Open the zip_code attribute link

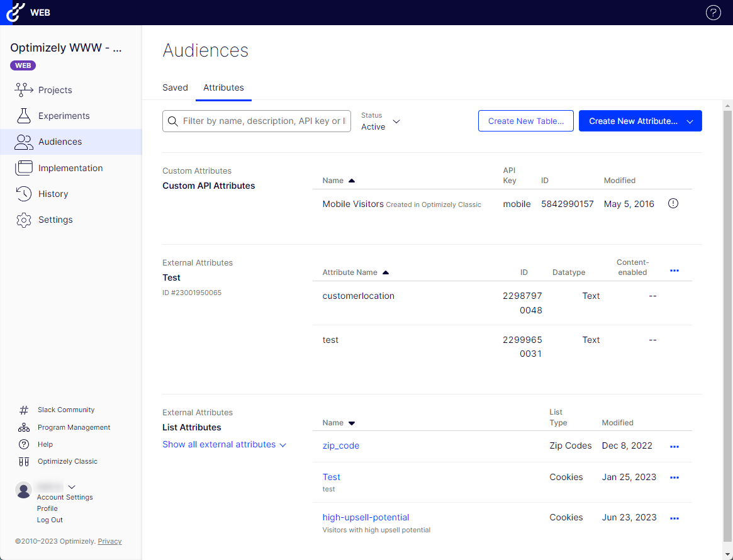click(340, 445)
